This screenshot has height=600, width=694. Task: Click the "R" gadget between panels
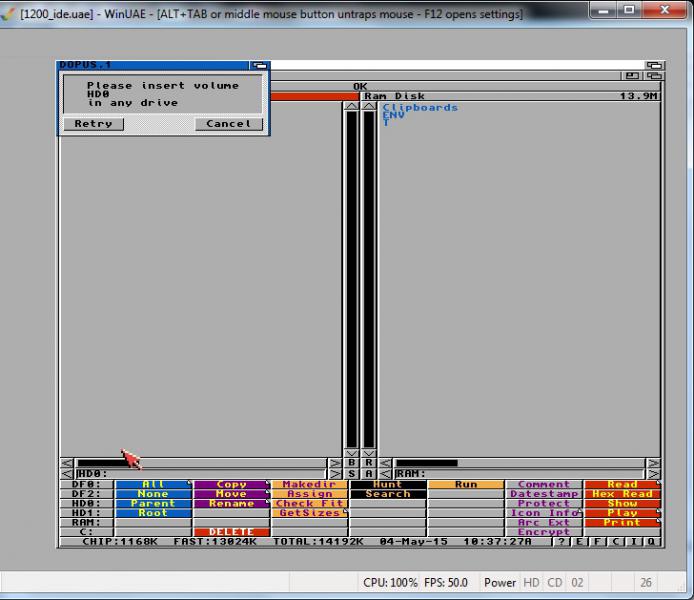pos(369,463)
